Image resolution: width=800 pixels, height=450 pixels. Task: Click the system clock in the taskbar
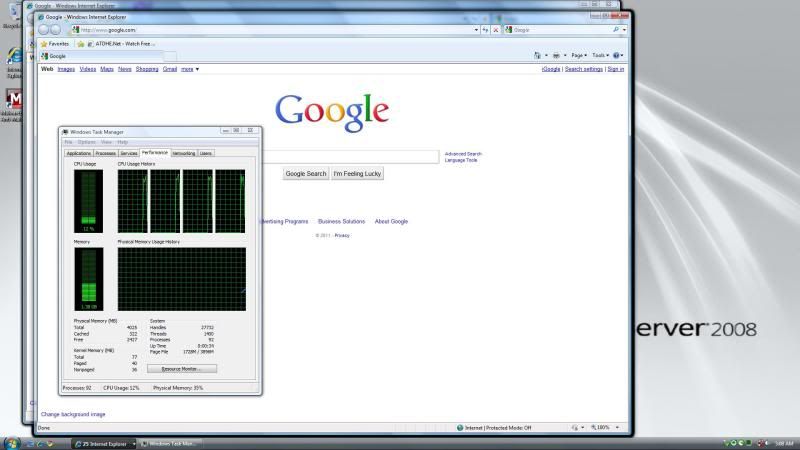point(784,443)
